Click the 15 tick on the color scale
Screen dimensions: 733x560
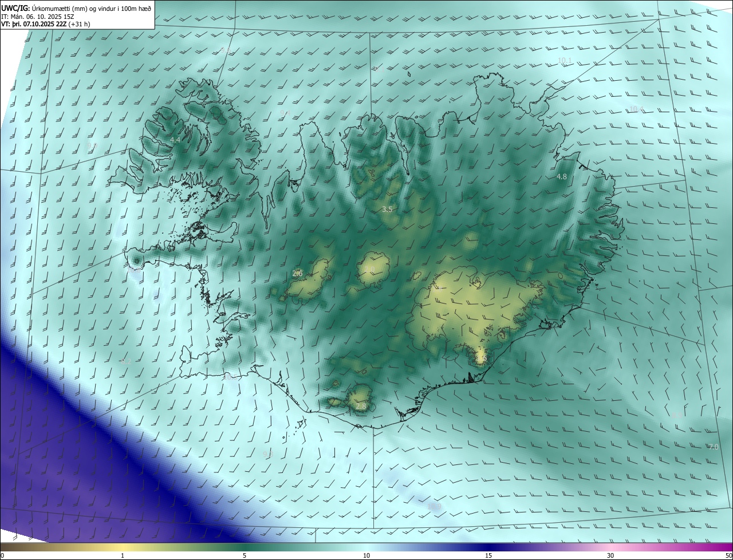pos(488,556)
